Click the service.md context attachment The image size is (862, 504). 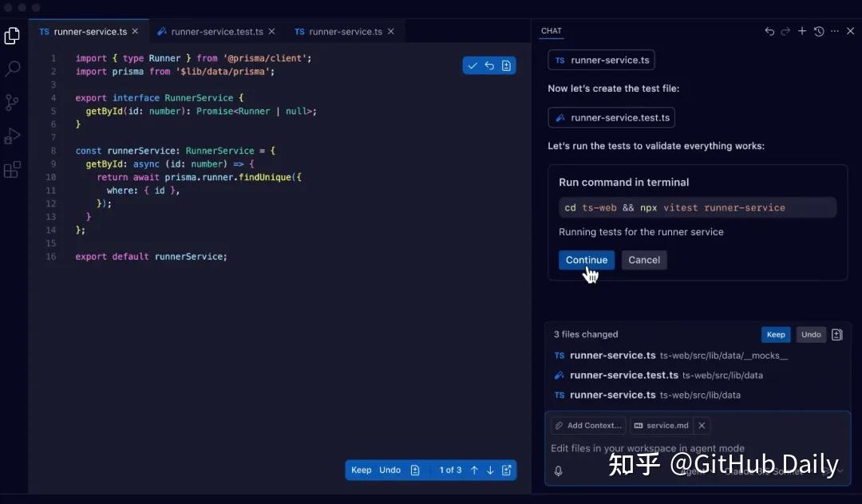click(662, 426)
